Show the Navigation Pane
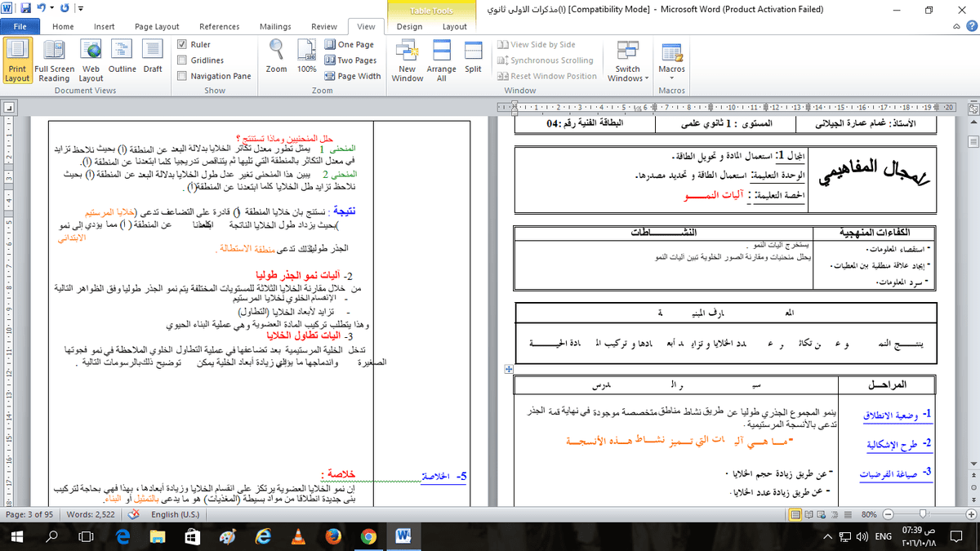 click(x=180, y=74)
